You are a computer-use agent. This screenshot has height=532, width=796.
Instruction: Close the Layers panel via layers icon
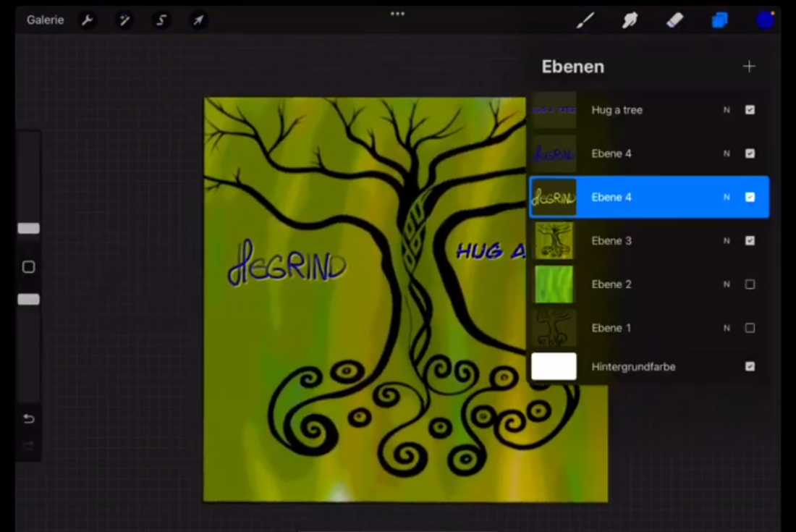[x=719, y=20]
